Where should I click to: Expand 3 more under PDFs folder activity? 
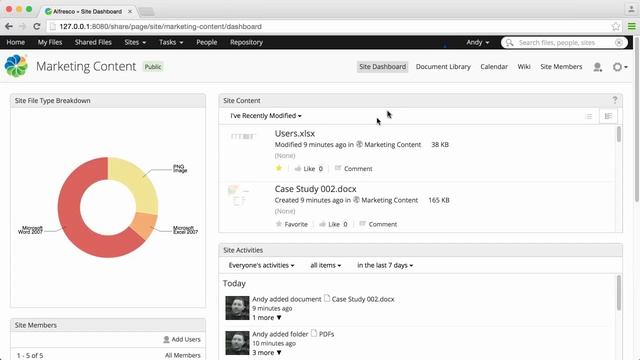(267, 353)
